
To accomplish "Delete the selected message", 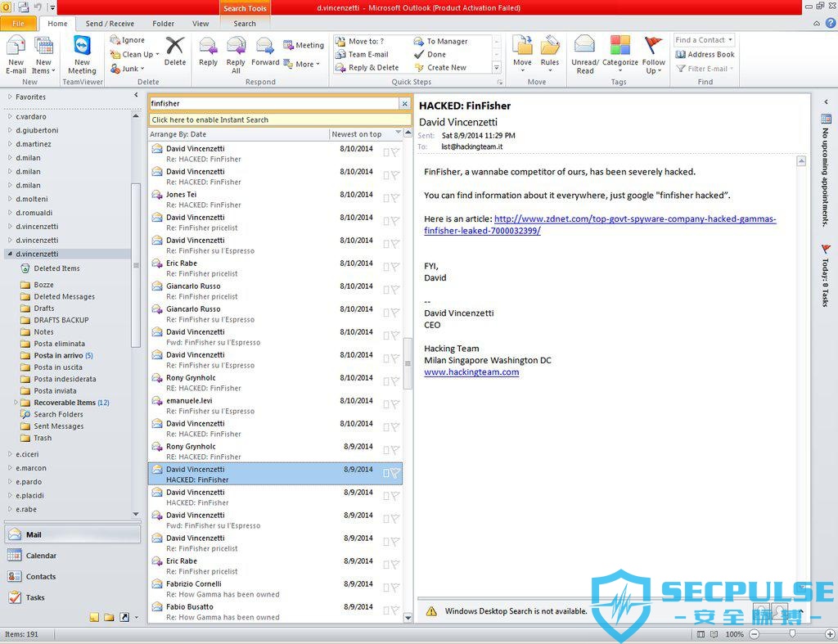I will pos(175,52).
